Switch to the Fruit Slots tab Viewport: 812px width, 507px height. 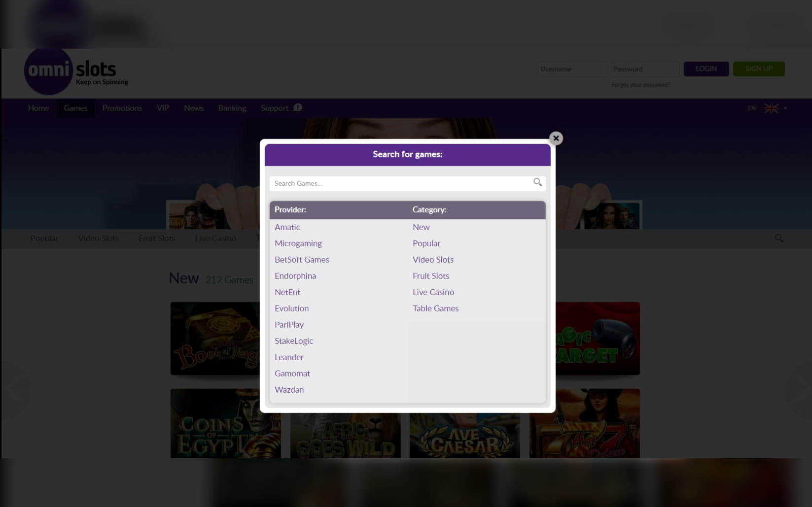click(157, 238)
